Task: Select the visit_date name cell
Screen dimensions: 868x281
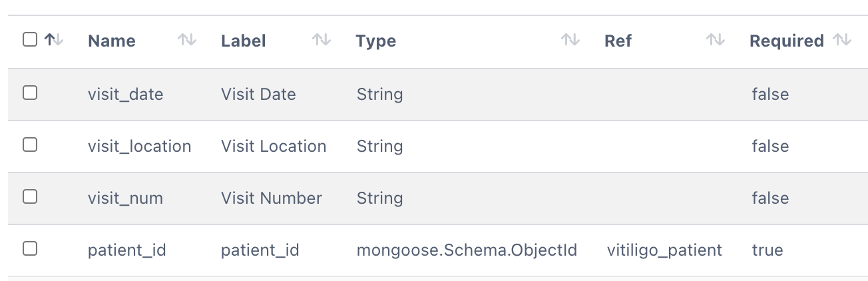Action: coord(125,95)
